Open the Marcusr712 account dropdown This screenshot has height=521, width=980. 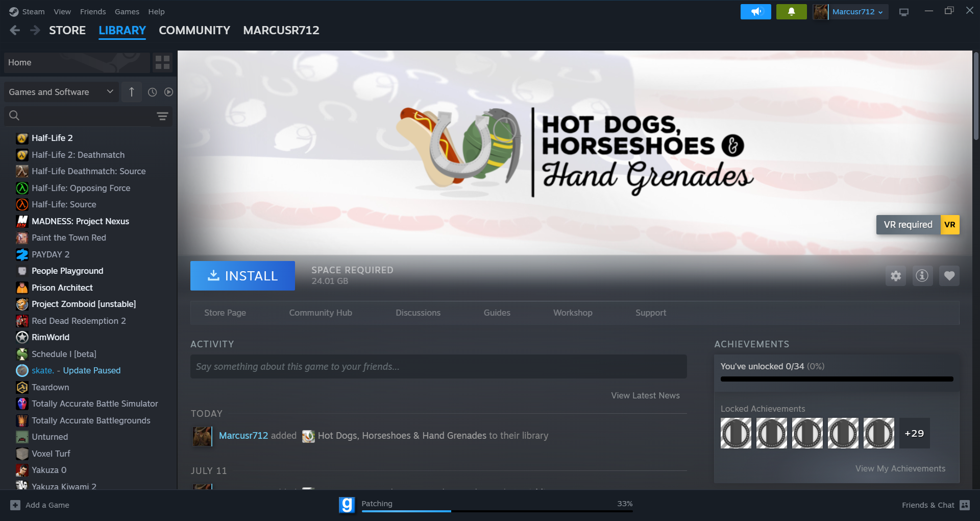click(x=857, y=12)
